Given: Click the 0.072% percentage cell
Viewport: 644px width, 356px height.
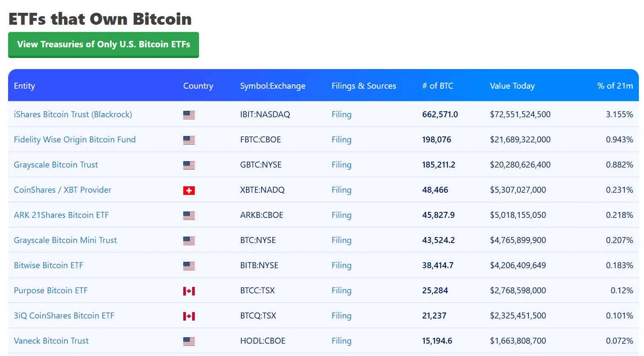Looking at the screenshot, I should click(x=619, y=341).
